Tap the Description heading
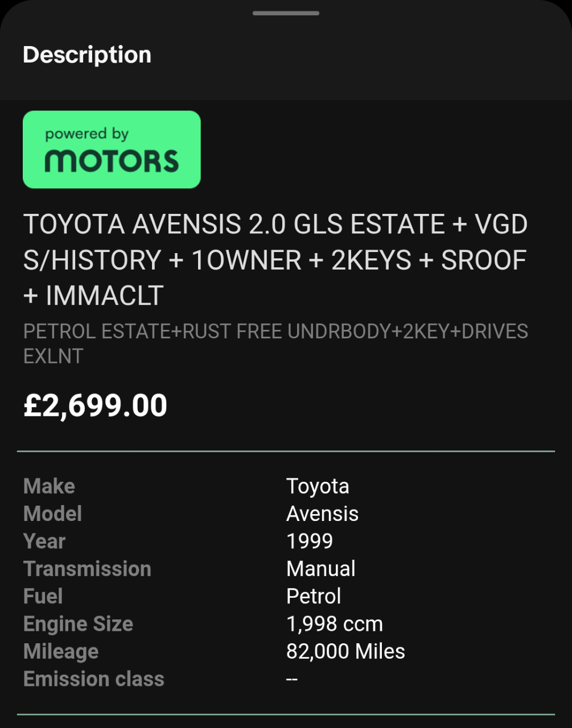 pyautogui.click(x=87, y=55)
